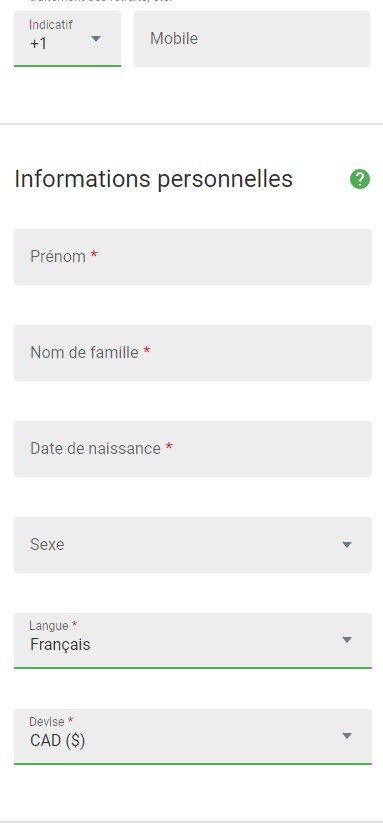383x839 pixels.
Task: Click the Indicatif label text
Action: click(51, 25)
